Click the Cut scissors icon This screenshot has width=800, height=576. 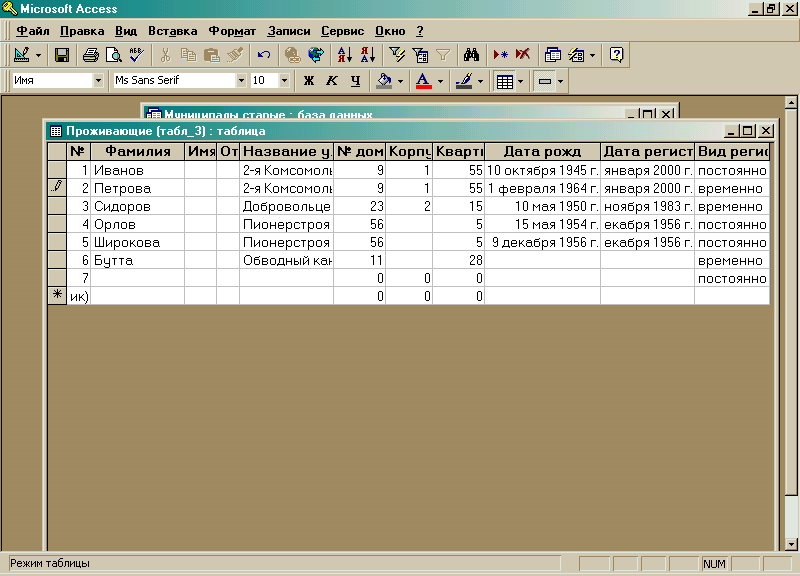(x=165, y=55)
